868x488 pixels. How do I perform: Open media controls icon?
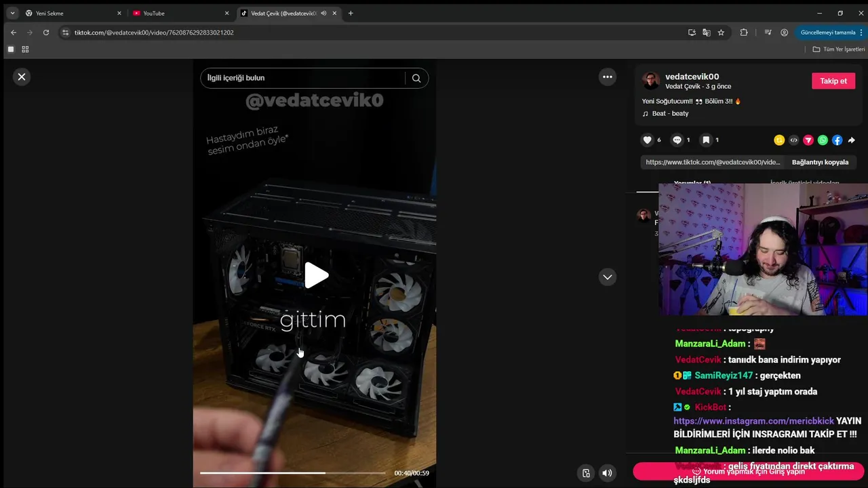(768, 33)
